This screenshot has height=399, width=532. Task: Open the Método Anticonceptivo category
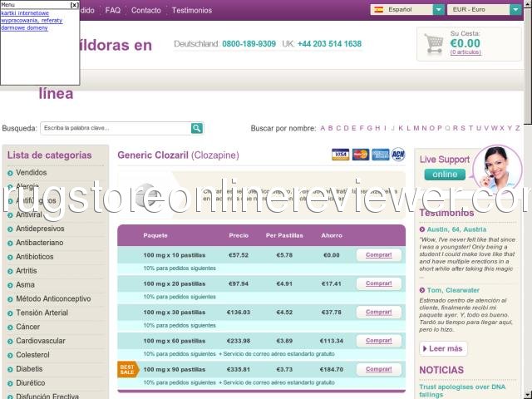coord(53,299)
